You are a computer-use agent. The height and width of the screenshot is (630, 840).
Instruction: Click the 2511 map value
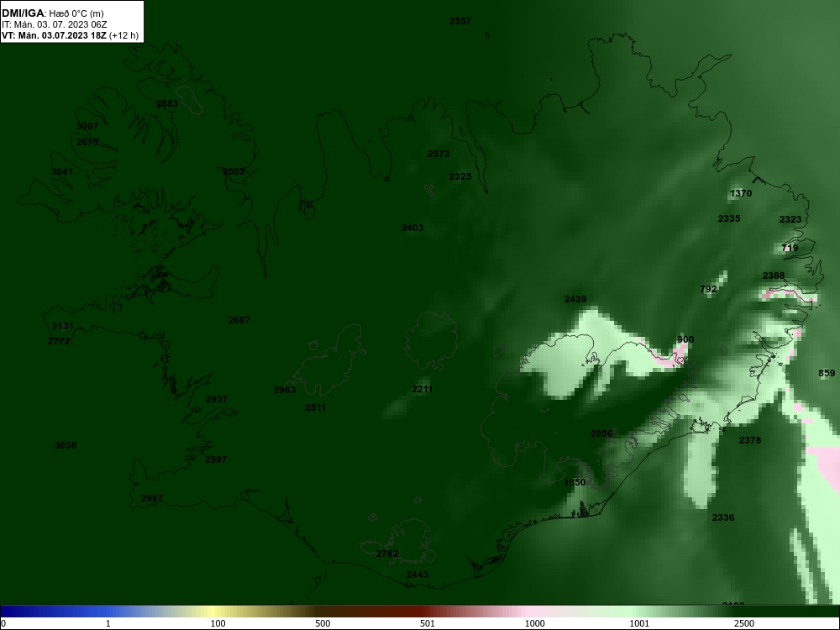tap(316, 407)
